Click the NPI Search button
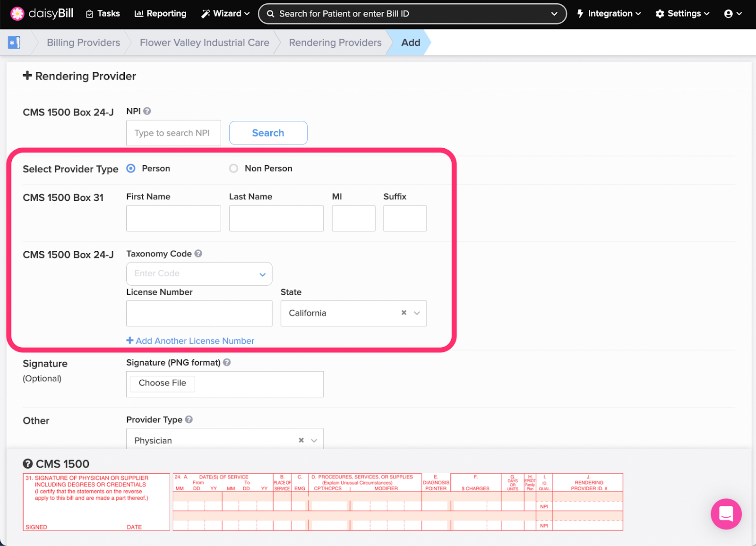Screen dimensions: 756x546 pos(268,133)
